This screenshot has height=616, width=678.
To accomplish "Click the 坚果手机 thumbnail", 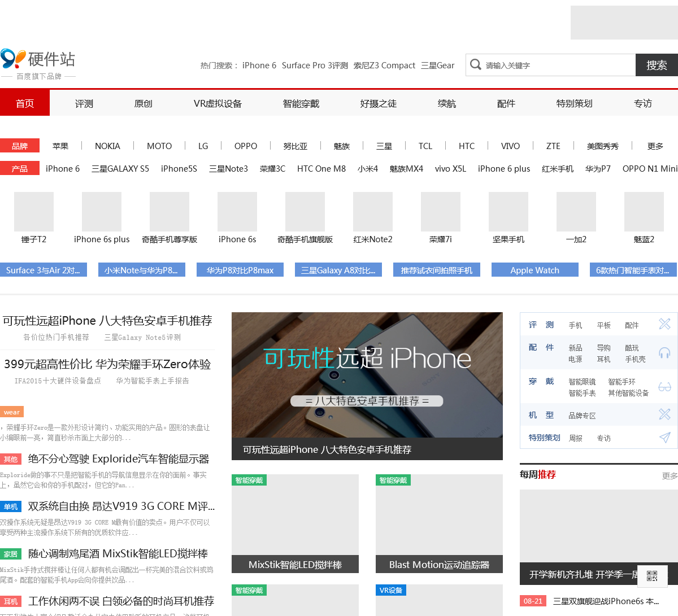I will click(x=508, y=212).
